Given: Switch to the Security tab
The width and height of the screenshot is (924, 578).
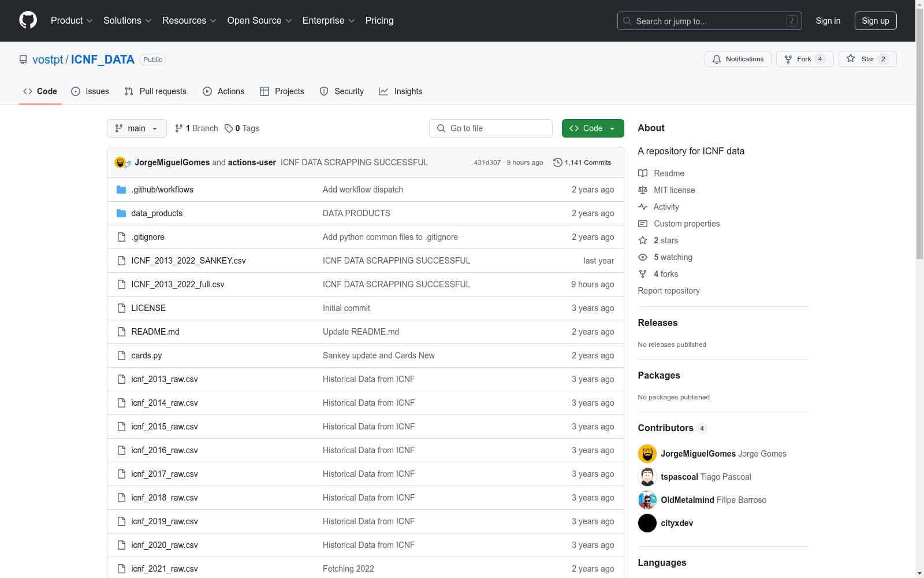Looking at the screenshot, I should (x=342, y=91).
